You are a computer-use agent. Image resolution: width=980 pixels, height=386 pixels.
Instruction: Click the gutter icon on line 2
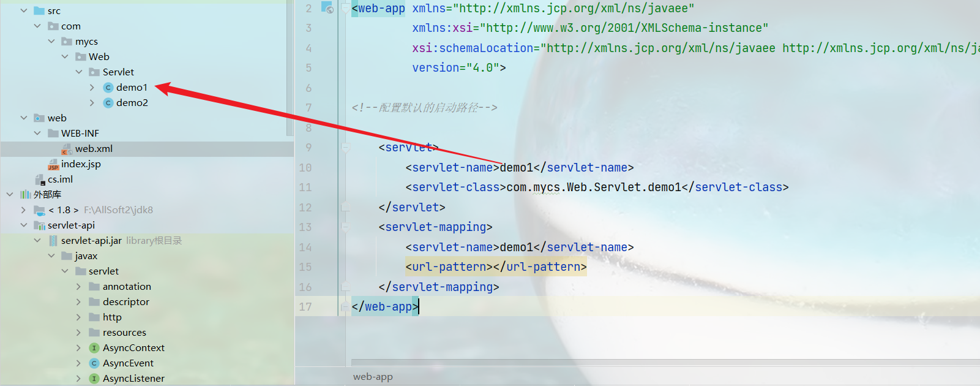pos(327,7)
